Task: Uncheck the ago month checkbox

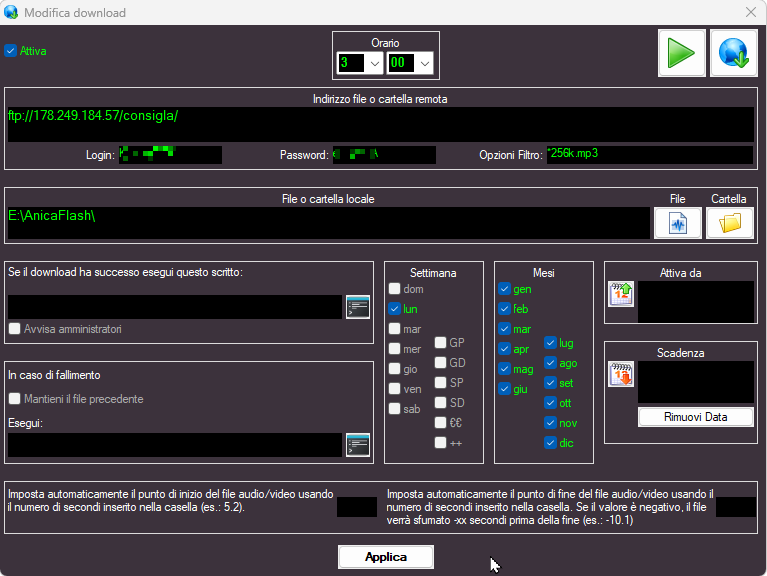Action: [x=550, y=362]
